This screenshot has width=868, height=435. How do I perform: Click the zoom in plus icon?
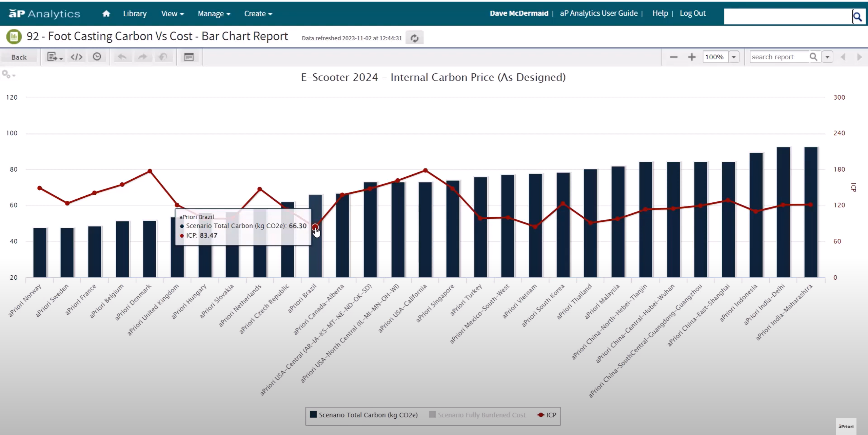[x=692, y=57]
